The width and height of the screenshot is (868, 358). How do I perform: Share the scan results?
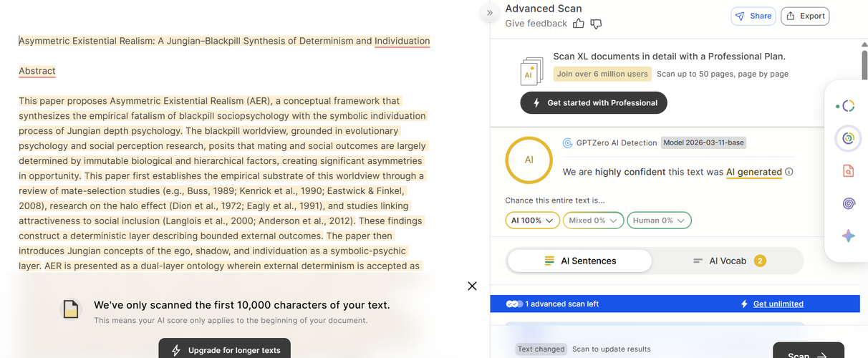753,16
